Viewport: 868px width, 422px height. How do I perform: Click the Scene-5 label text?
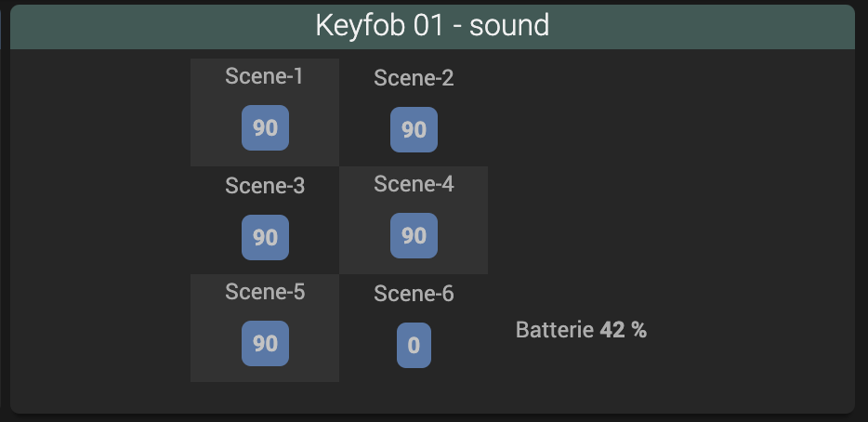tap(265, 292)
